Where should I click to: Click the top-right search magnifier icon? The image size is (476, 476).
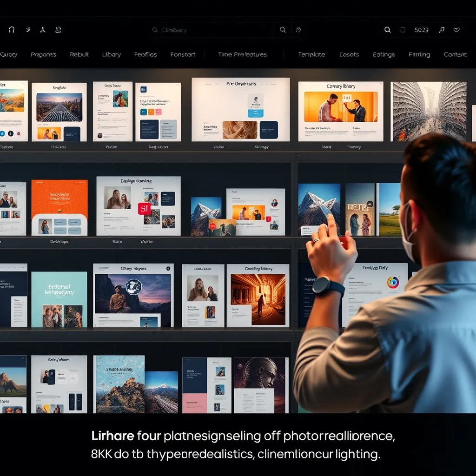pos(387,30)
